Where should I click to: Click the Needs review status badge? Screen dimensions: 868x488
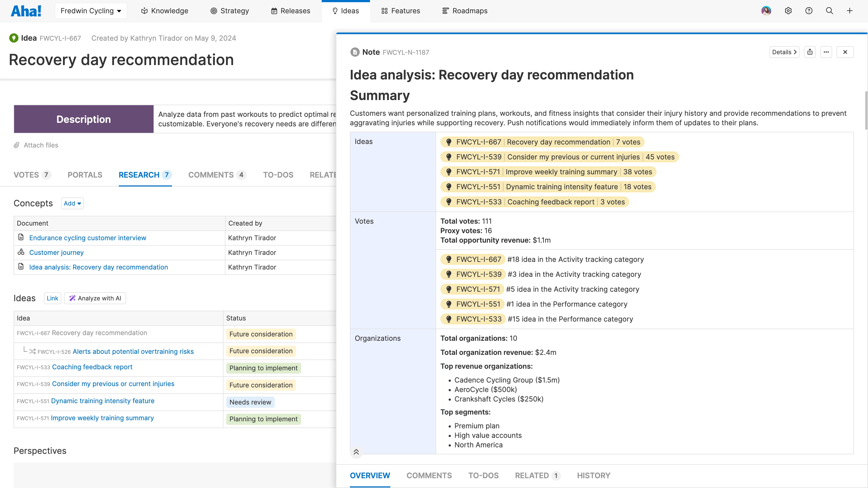click(250, 402)
